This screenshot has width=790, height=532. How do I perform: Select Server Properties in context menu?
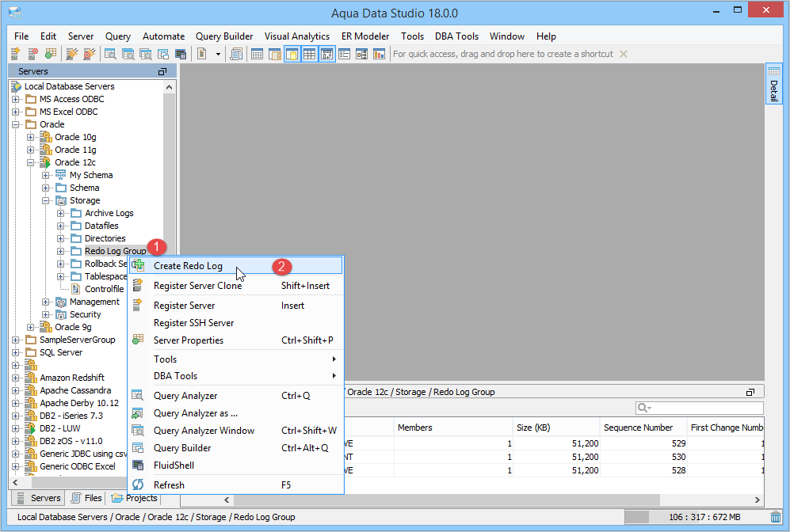tap(236, 340)
